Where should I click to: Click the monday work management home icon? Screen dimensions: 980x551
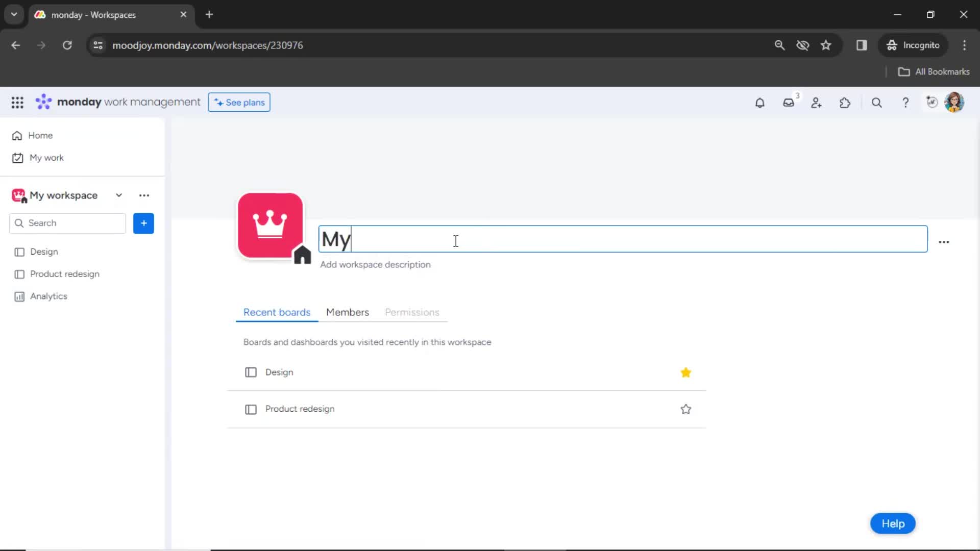42,102
